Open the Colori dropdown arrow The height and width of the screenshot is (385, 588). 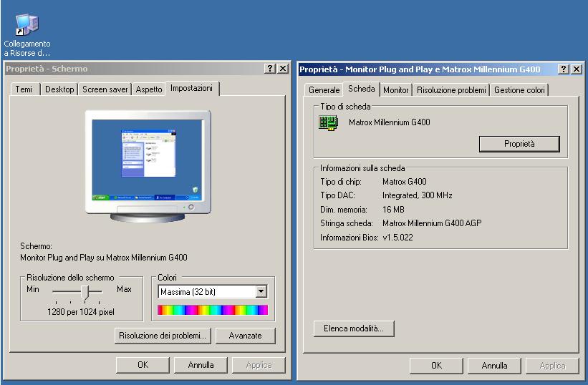coord(261,291)
